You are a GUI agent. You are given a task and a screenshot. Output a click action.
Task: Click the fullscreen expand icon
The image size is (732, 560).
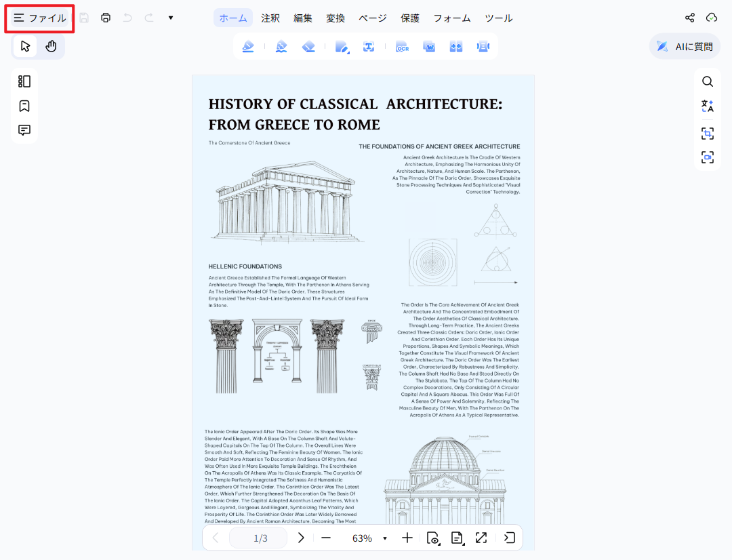(481, 538)
